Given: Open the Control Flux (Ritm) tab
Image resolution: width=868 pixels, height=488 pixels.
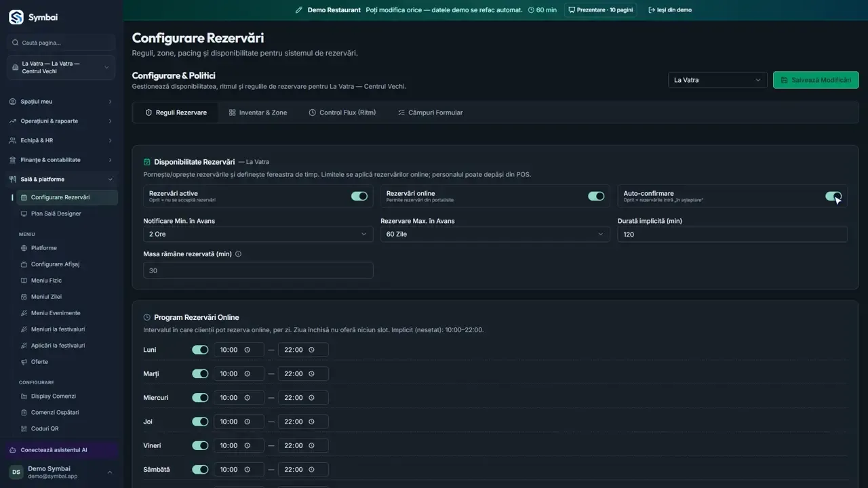Looking at the screenshot, I should point(342,113).
